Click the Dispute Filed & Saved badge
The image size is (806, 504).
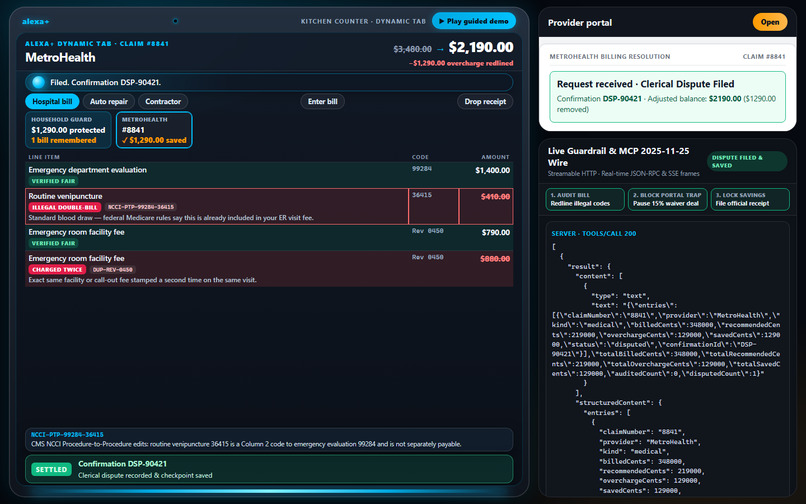click(x=747, y=161)
